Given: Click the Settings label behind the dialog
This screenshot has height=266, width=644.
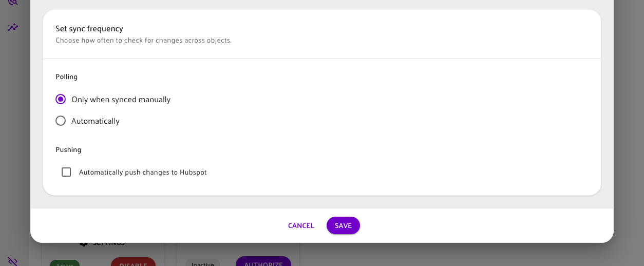Looking at the screenshot, I should pyautogui.click(x=108, y=244).
